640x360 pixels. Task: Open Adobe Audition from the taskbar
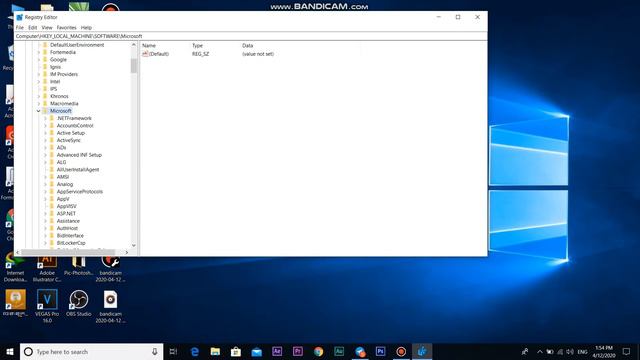click(339, 351)
